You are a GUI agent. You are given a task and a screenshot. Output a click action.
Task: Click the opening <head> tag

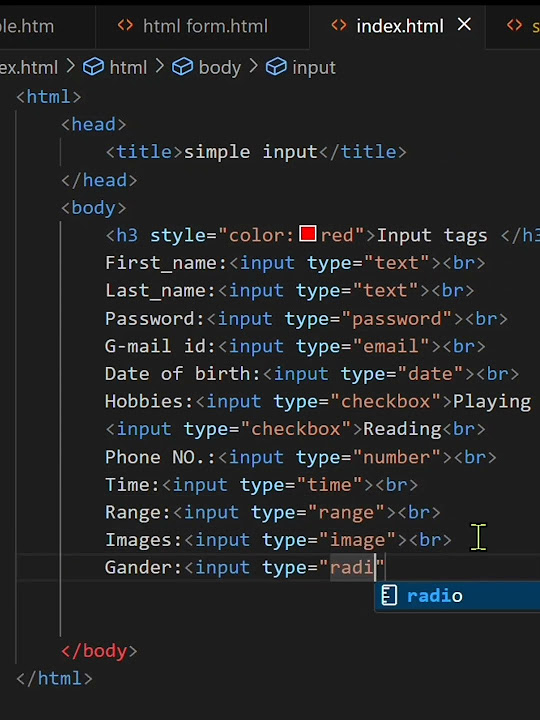click(94, 124)
